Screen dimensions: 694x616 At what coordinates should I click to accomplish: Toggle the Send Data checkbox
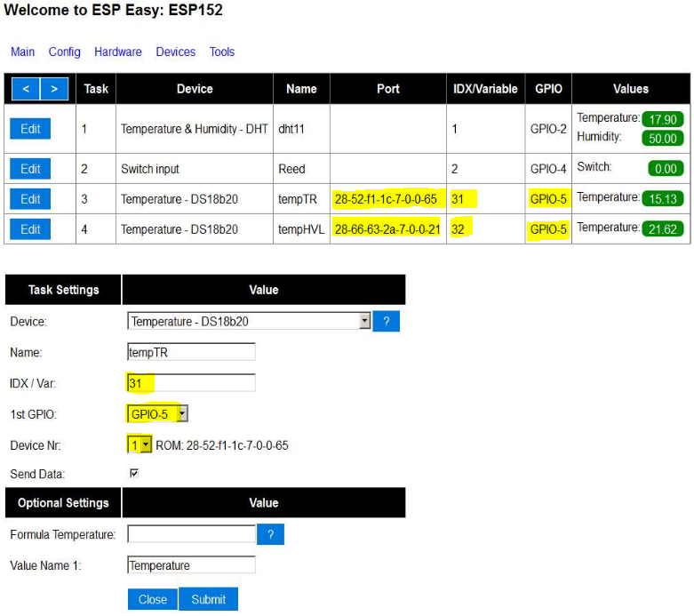tap(134, 474)
